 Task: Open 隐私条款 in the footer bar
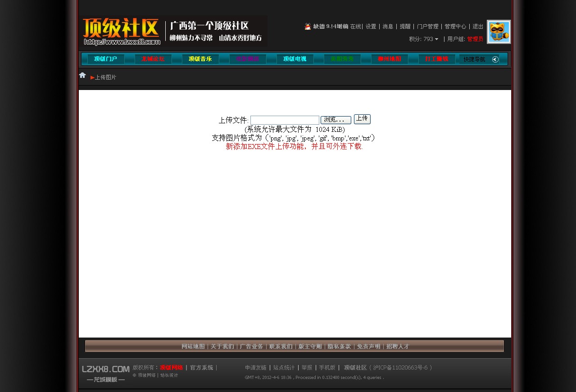point(340,347)
